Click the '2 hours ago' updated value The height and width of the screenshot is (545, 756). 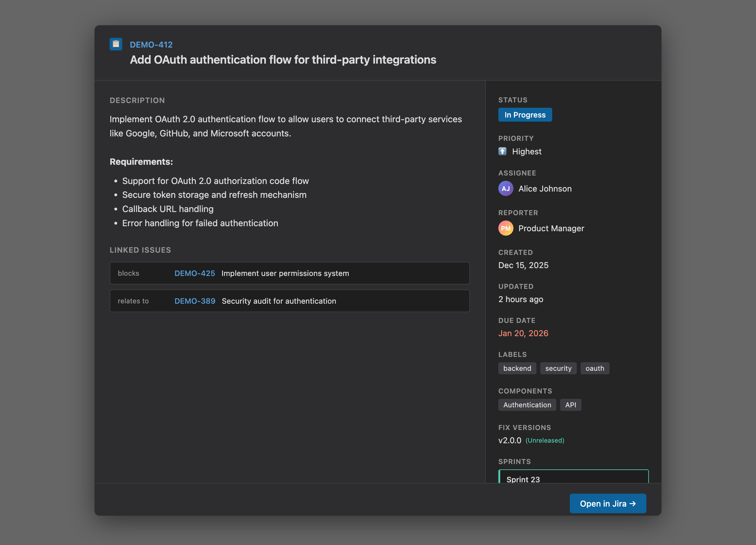point(521,299)
